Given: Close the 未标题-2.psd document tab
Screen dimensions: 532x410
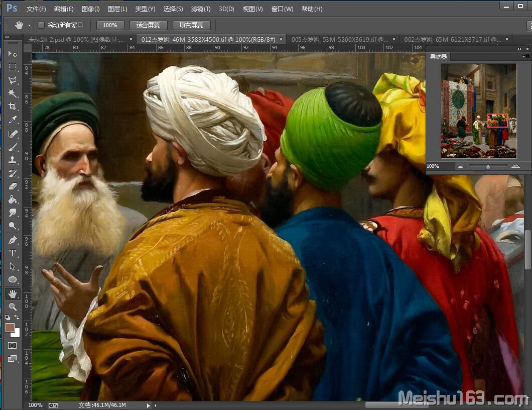Looking at the screenshot, I should coord(131,39).
